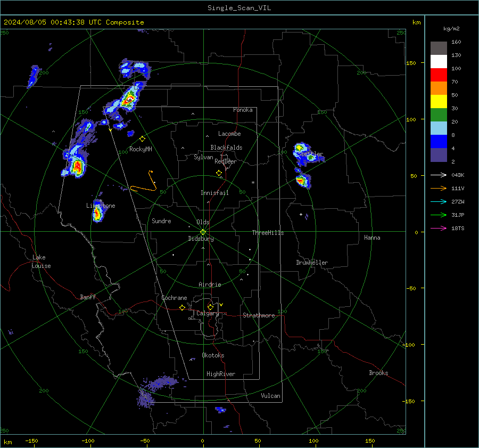
Task: Click the white 04DK track arrow
Action: tap(439, 175)
